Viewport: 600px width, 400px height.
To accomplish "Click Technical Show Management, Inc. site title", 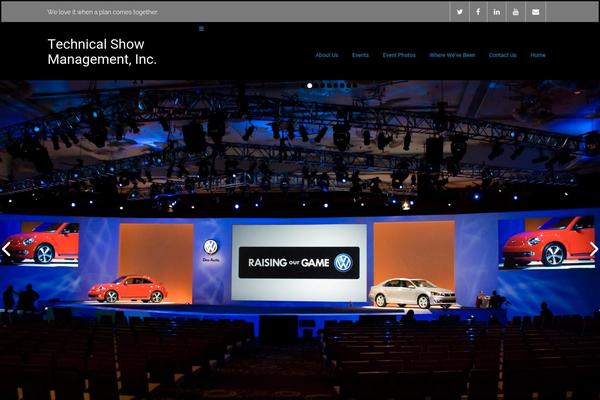I will coord(102,52).
